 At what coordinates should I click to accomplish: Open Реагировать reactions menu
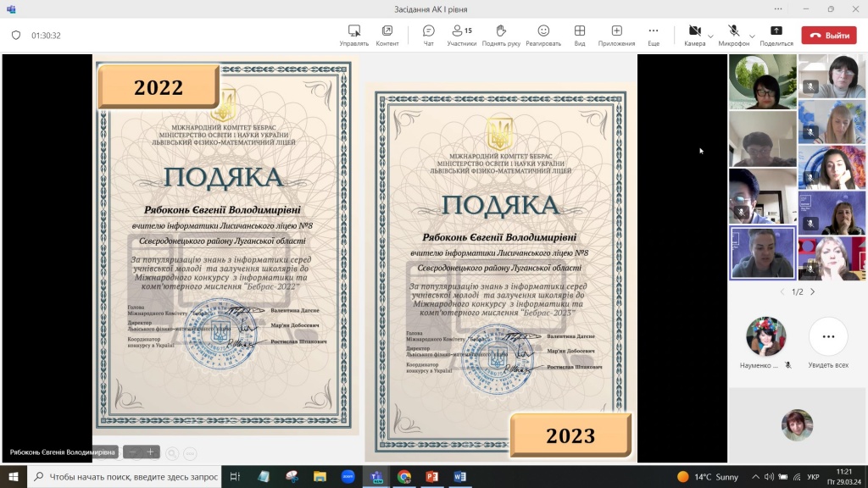542,31
